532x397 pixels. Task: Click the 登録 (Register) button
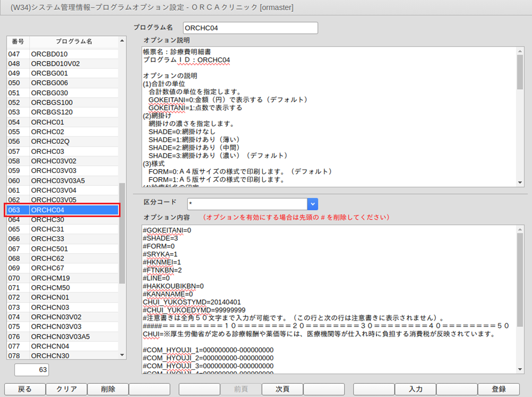498,389
